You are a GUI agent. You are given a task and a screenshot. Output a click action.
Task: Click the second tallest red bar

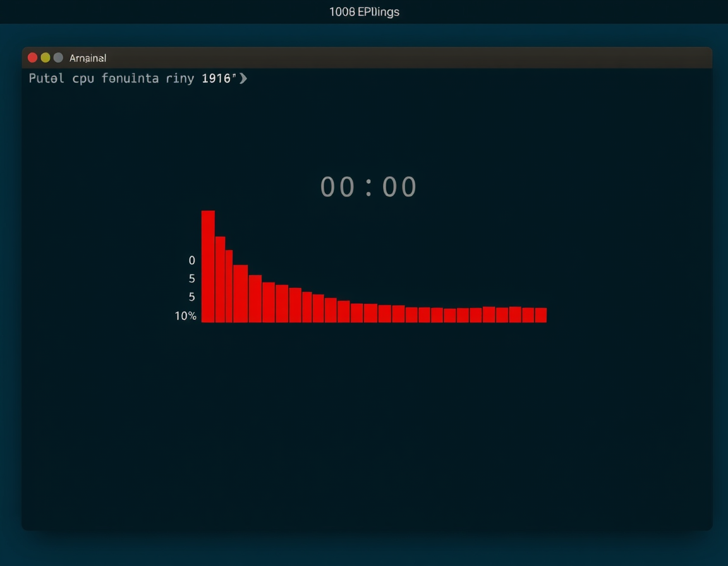click(220, 279)
